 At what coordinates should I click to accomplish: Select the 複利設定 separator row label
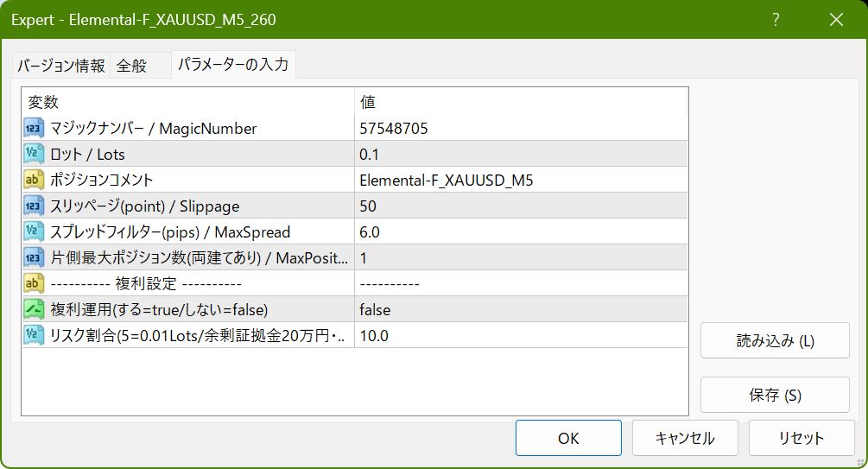[146, 283]
